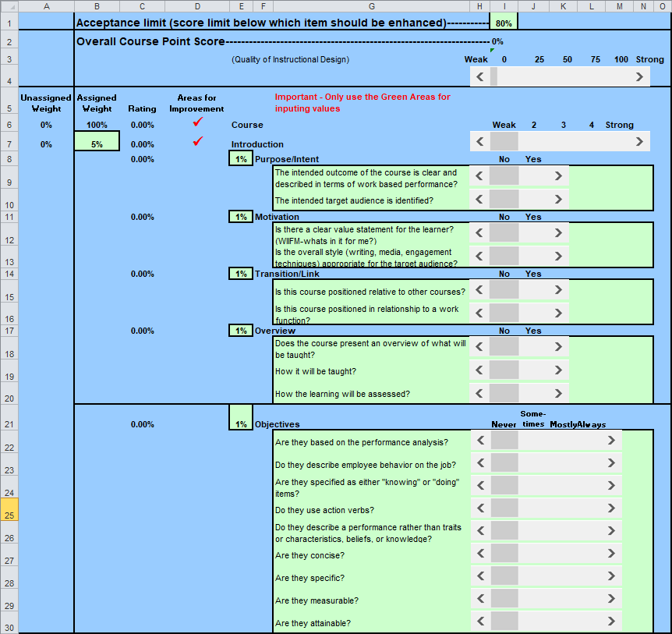
Task: Click slider thumb for 'Are they specific?'
Action: (x=504, y=576)
